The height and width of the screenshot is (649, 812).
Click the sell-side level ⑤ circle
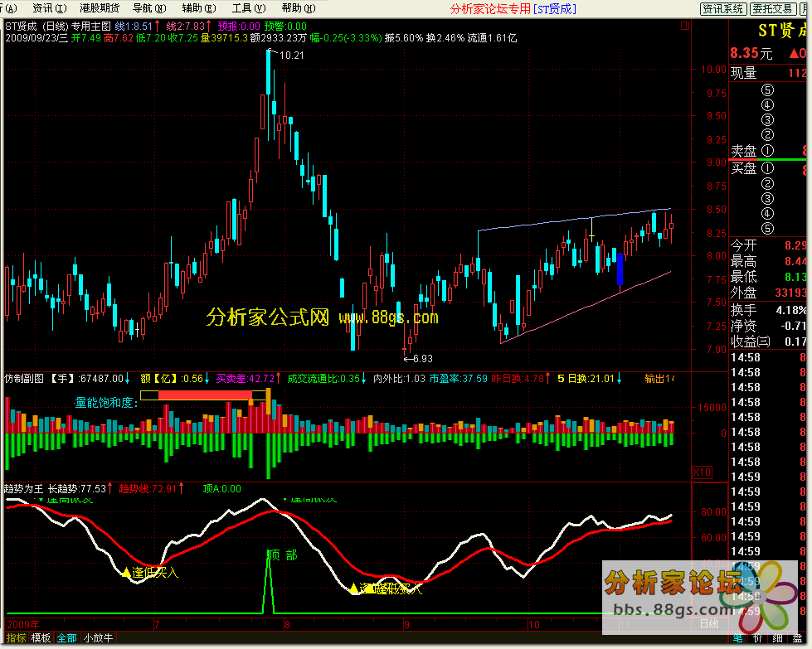[767, 90]
